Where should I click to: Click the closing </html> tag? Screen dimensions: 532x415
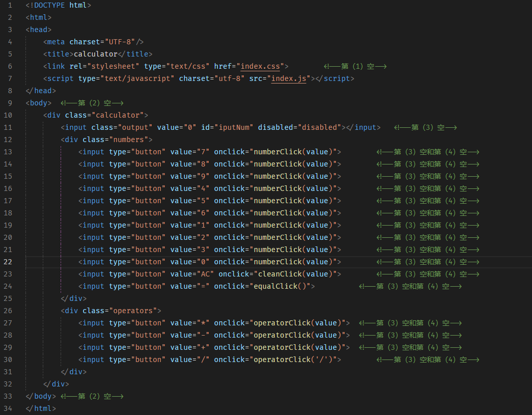41,408
